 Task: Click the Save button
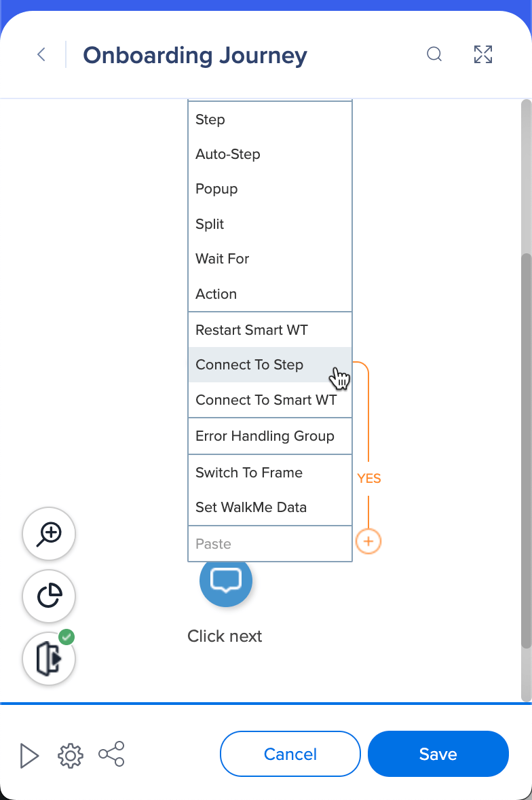[x=438, y=754]
